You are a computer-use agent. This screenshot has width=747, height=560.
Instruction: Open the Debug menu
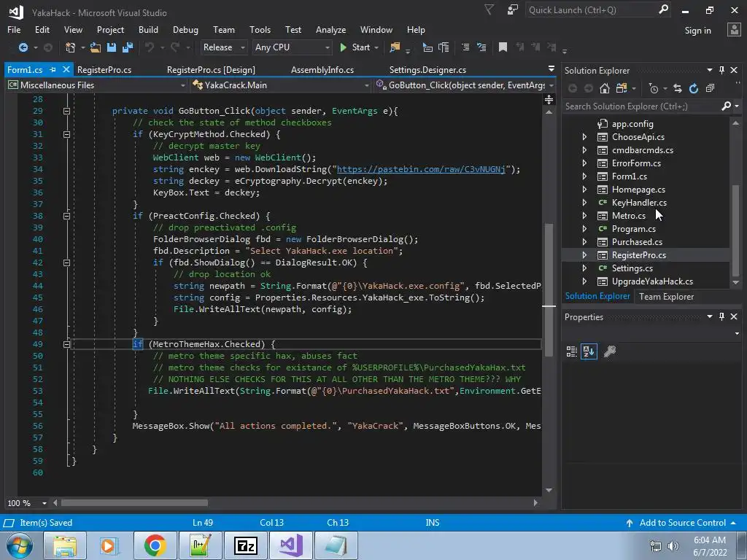click(x=185, y=29)
